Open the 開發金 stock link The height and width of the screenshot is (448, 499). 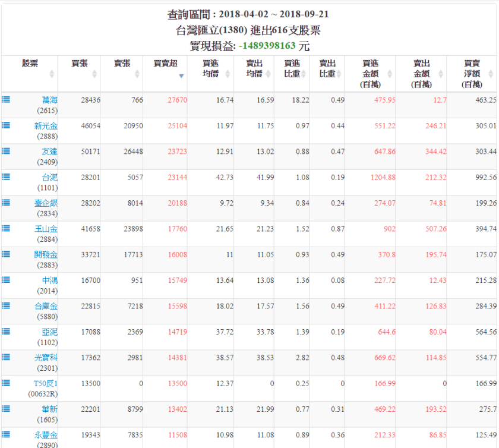(x=46, y=254)
